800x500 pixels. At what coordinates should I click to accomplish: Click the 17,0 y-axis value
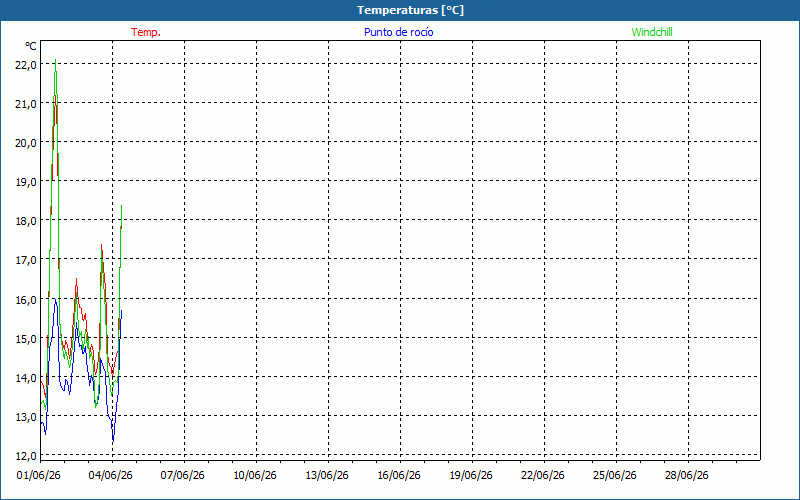click(x=26, y=260)
